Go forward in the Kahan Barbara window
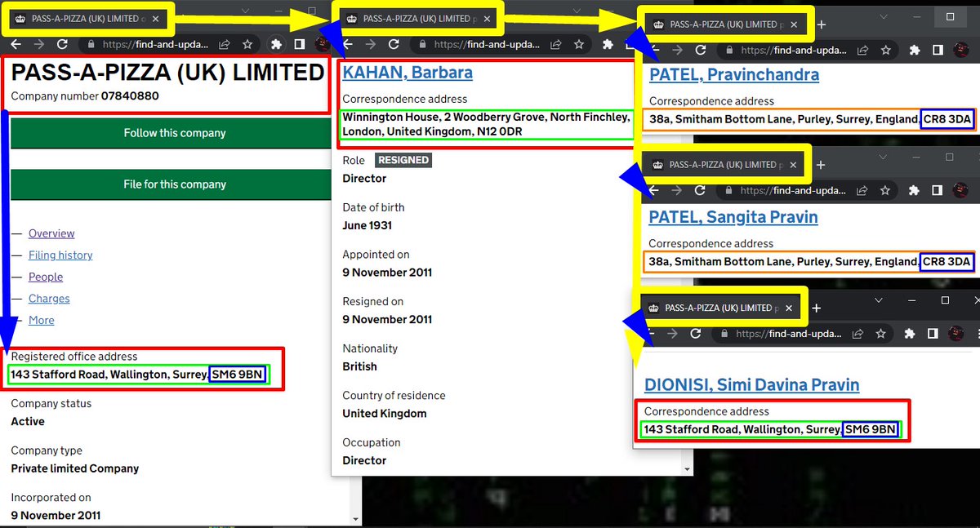Screen dimensions: 980x528 coord(370,44)
